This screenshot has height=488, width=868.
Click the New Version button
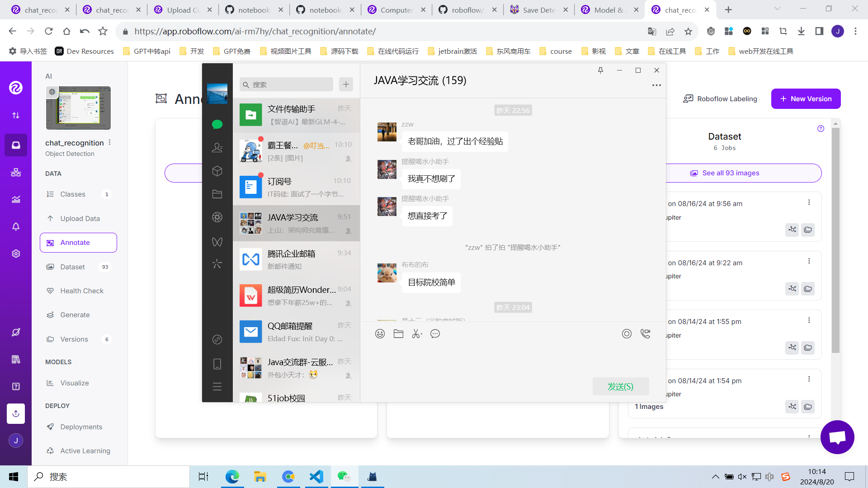pyautogui.click(x=806, y=99)
